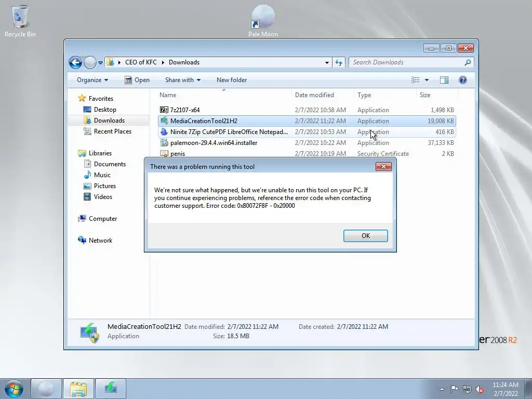
Task: Toggle the preview pane
Action: click(444, 80)
